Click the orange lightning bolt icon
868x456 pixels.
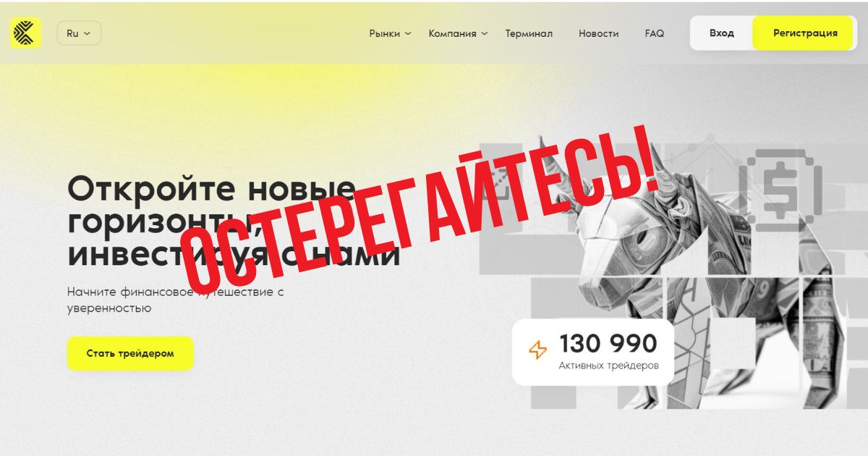pyautogui.click(x=538, y=351)
